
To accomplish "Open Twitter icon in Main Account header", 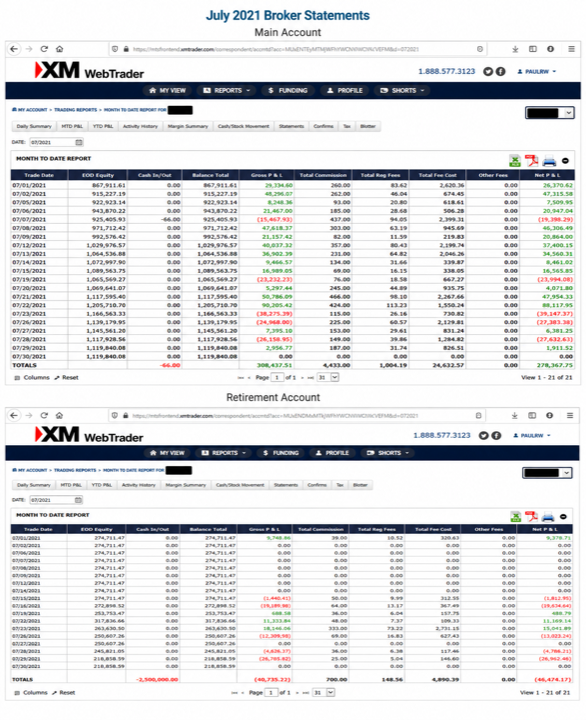I will coord(488,71).
